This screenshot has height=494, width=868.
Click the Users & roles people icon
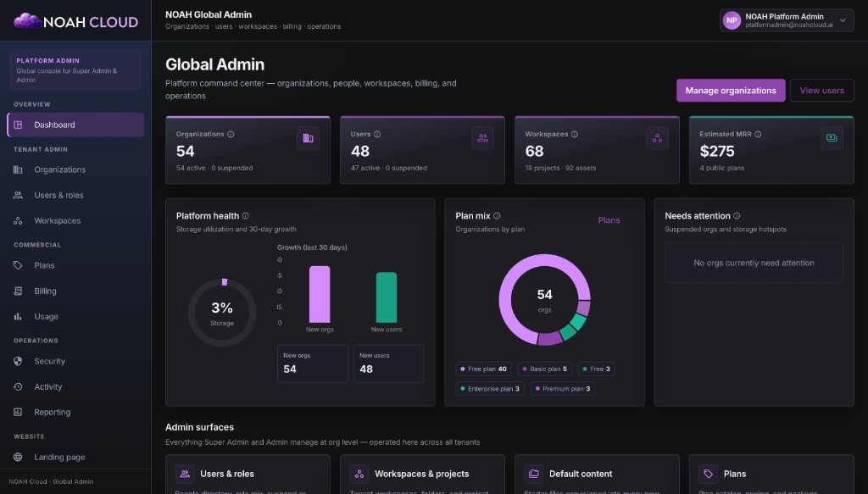tap(18, 195)
